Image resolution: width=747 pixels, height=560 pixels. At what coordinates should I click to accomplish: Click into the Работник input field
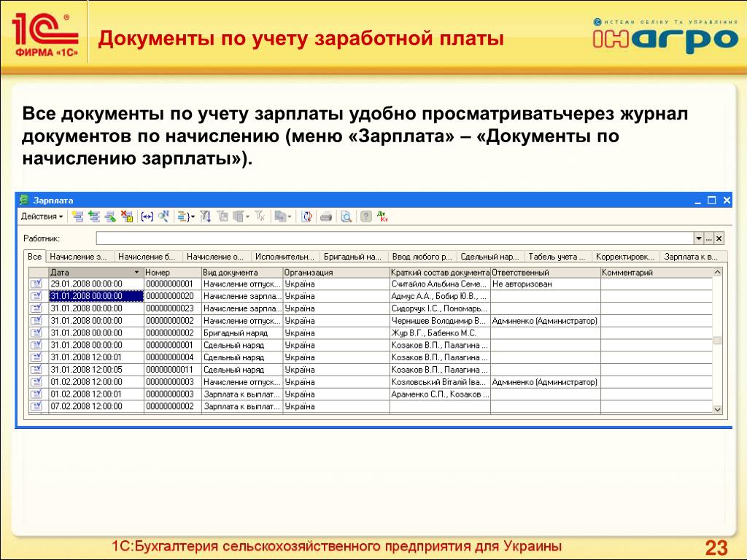click(394, 238)
